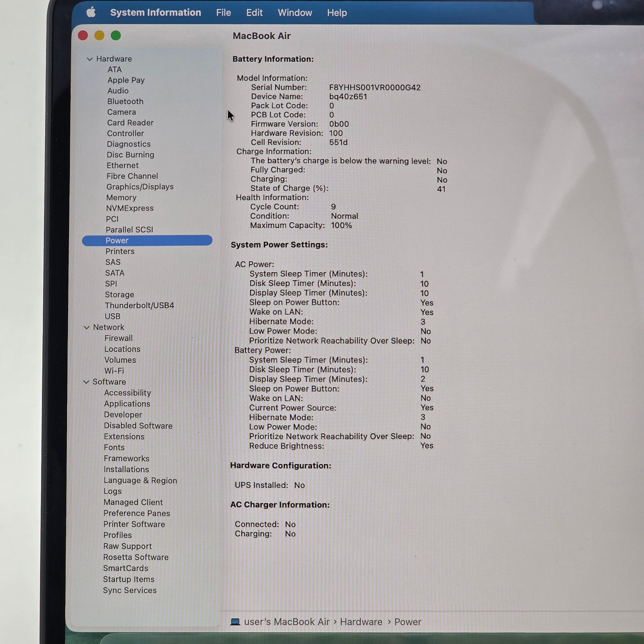Select Disabled Software in the sidebar
Screen dimensions: 644x644
138,426
